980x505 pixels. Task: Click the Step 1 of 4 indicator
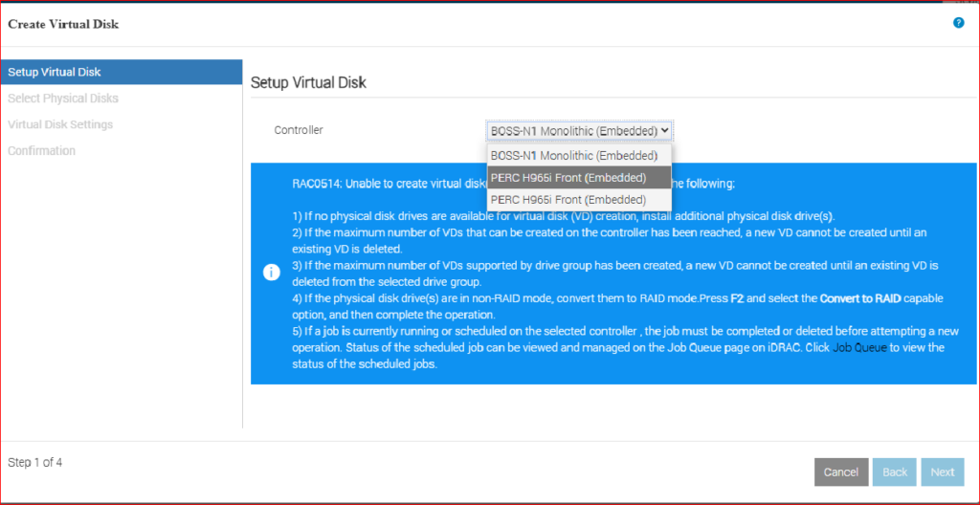(34, 463)
